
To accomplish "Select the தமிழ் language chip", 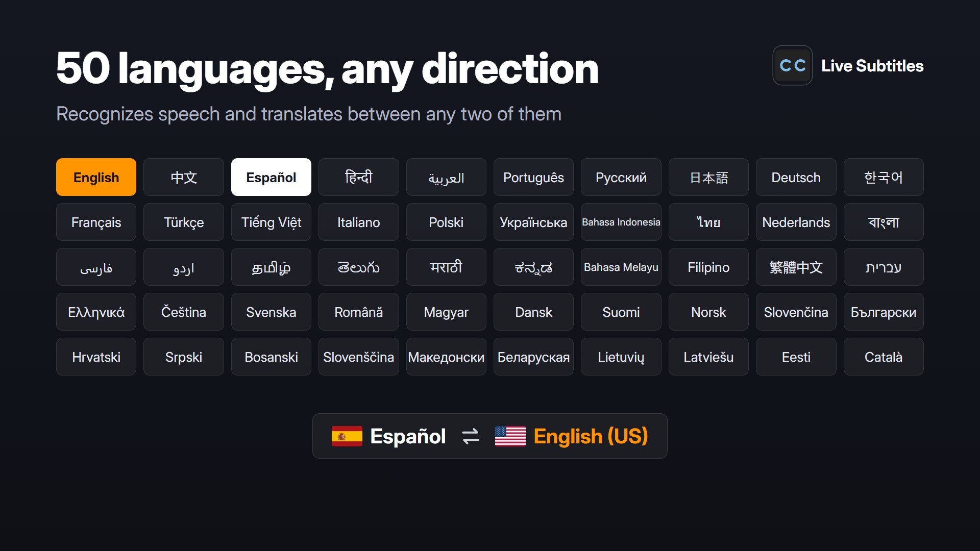I will click(271, 267).
